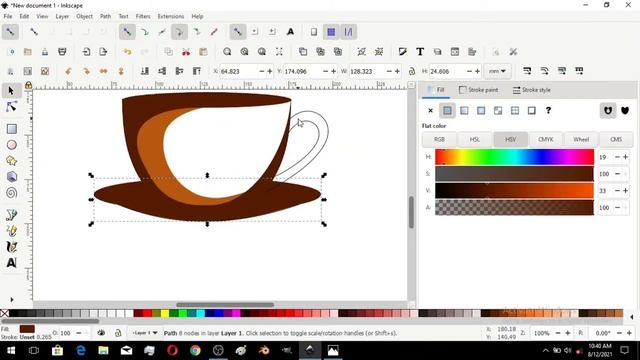Open the Filters menu
Screen dimensions: 640x360
[x=143, y=16]
